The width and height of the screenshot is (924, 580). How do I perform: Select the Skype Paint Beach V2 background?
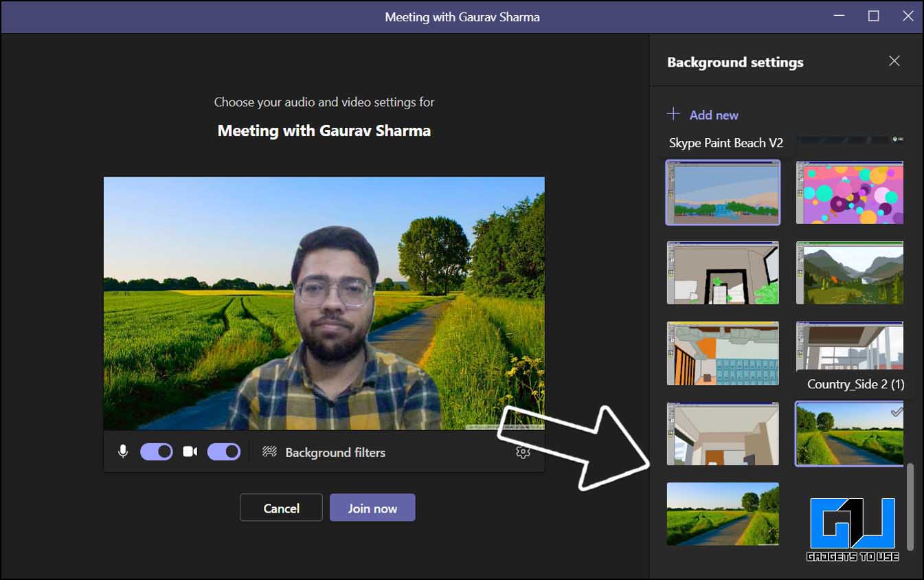[x=723, y=192]
